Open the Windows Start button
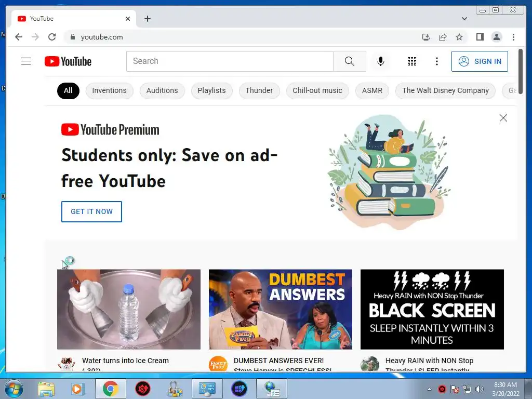The image size is (532, 399). (13, 389)
